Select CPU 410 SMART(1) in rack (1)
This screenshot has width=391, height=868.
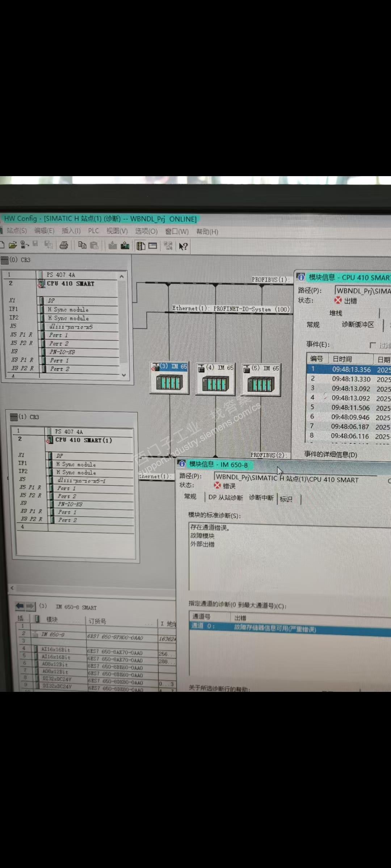[84, 440]
